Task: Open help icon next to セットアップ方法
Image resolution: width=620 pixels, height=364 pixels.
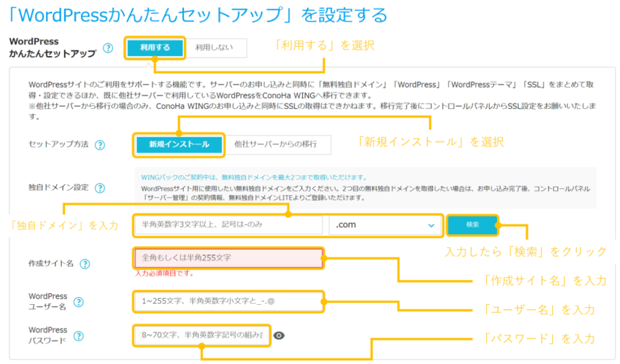Action: [x=100, y=145]
